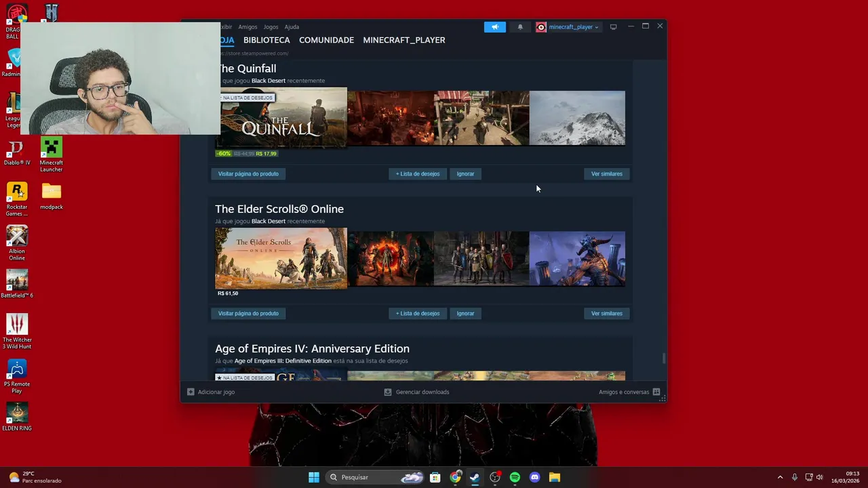This screenshot has height=488, width=868.
Task: Open Google Chrome from taskbar
Action: (x=455, y=477)
